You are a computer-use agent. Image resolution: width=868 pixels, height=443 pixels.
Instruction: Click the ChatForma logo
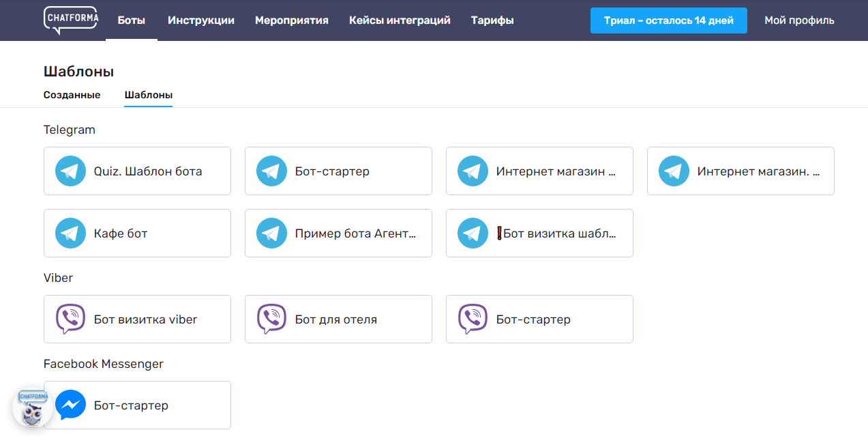point(70,20)
